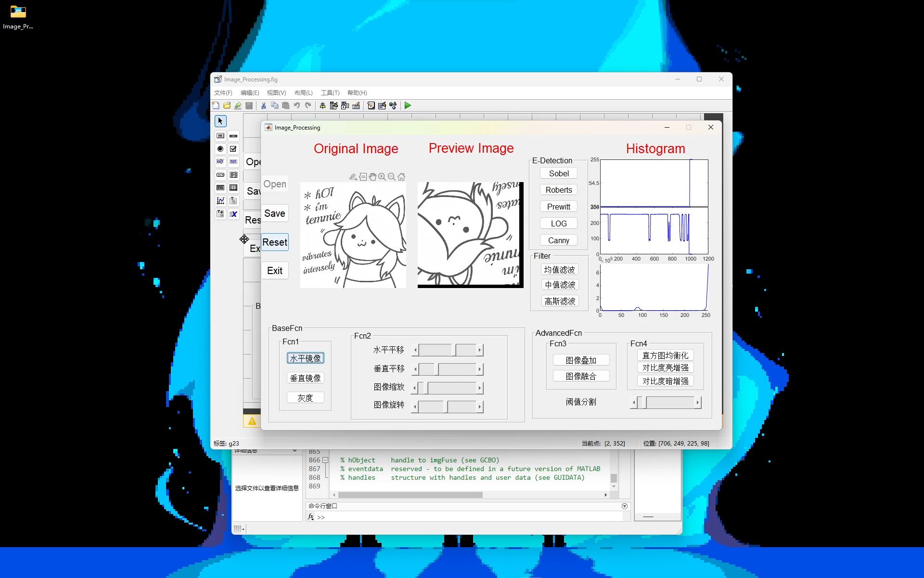Collapse code fold marker at line 866
Image resolution: width=924 pixels, height=578 pixels.
pyautogui.click(x=325, y=460)
